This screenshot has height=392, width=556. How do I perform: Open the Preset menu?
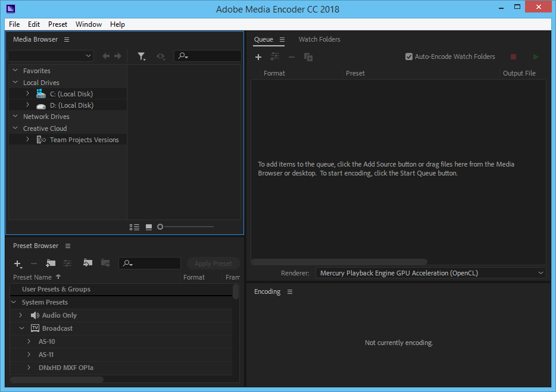click(57, 24)
